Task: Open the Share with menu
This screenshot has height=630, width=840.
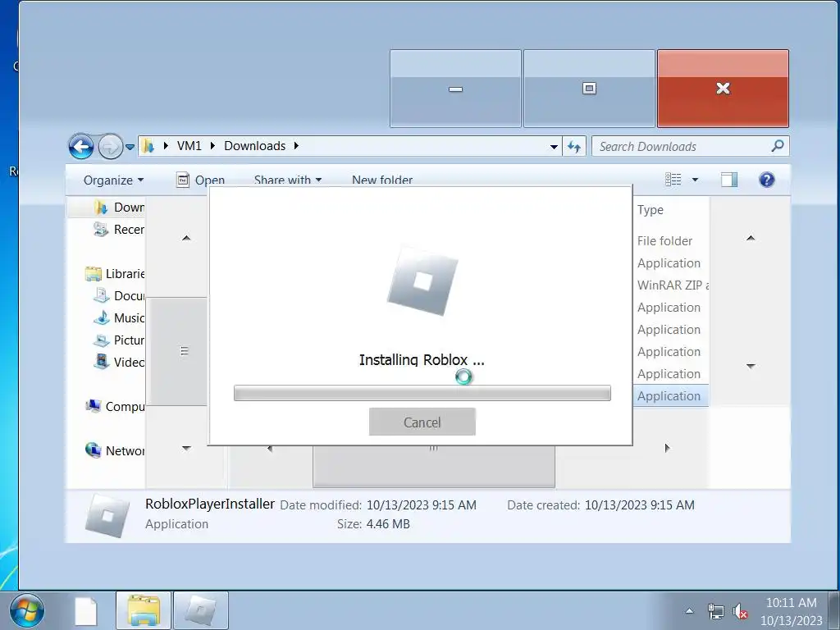Action: (x=288, y=180)
